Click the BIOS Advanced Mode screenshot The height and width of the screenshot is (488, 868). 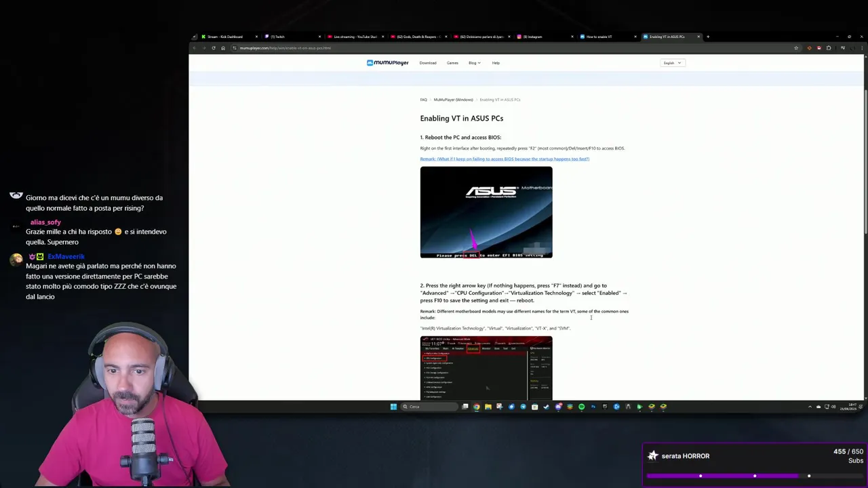coord(486,368)
